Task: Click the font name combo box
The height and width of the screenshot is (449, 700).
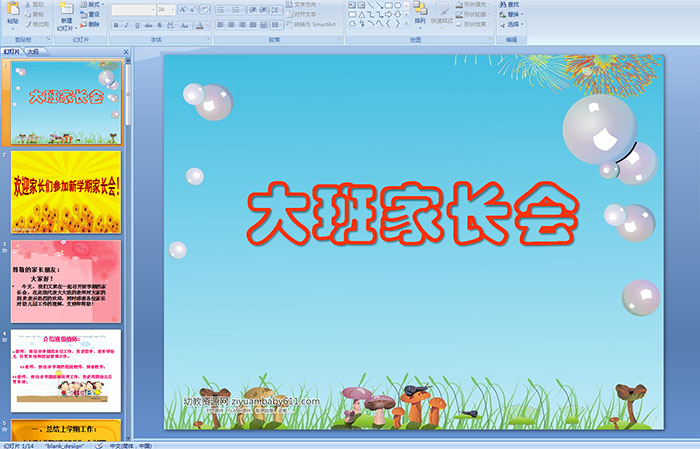Action: [133, 9]
